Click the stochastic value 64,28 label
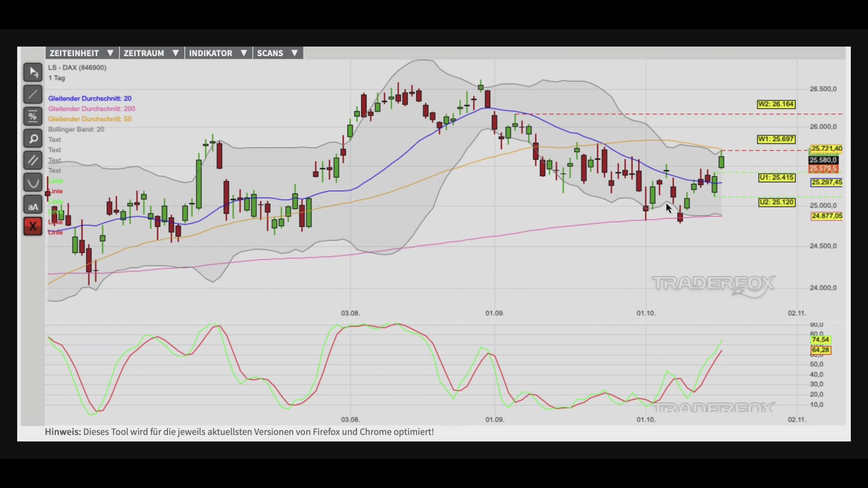The height and width of the screenshot is (488, 868). (821, 350)
